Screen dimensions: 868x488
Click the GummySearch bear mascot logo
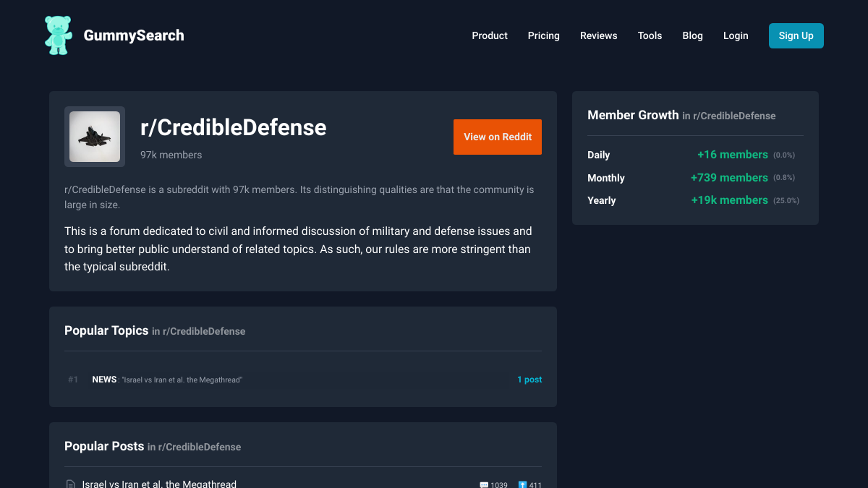coord(58,35)
